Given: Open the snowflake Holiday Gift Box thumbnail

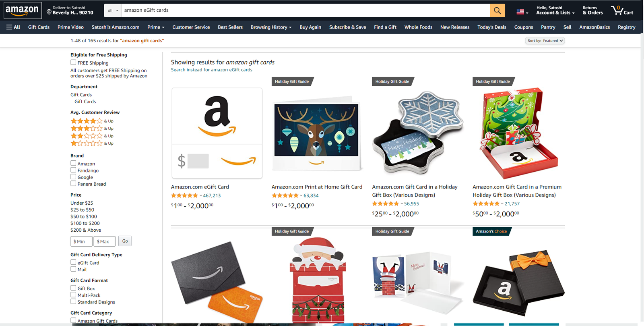Looking at the screenshot, I should (418, 133).
